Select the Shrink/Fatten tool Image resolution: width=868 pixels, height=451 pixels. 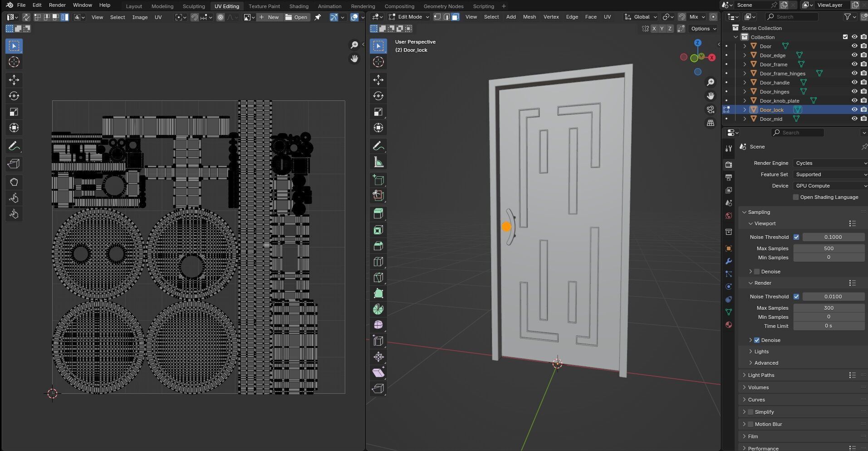(378, 357)
